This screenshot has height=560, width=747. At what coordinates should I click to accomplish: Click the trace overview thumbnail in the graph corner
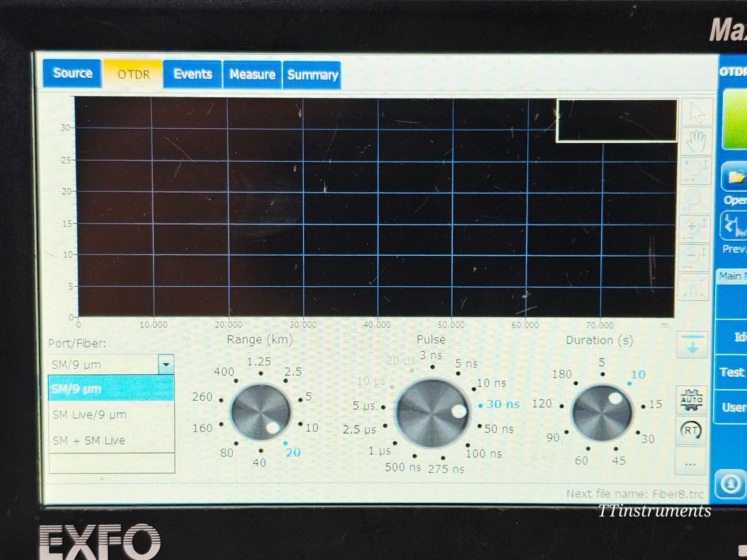pos(616,121)
